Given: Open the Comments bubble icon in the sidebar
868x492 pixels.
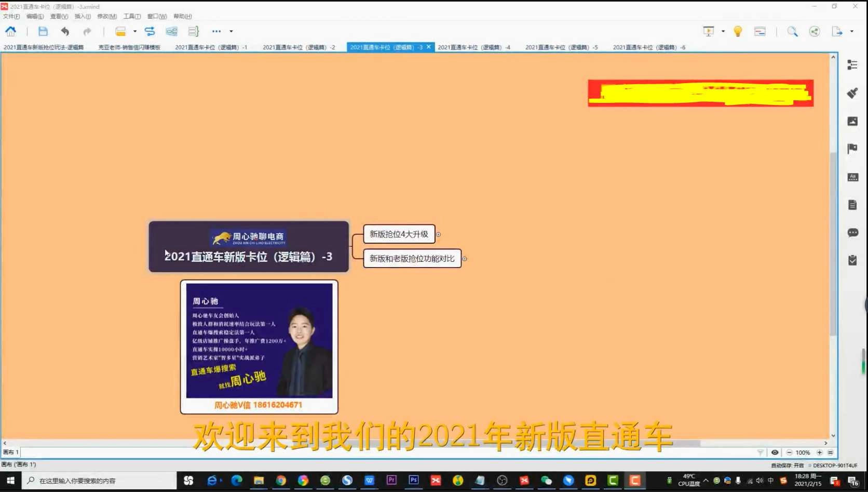Looking at the screenshot, I should 852,233.
